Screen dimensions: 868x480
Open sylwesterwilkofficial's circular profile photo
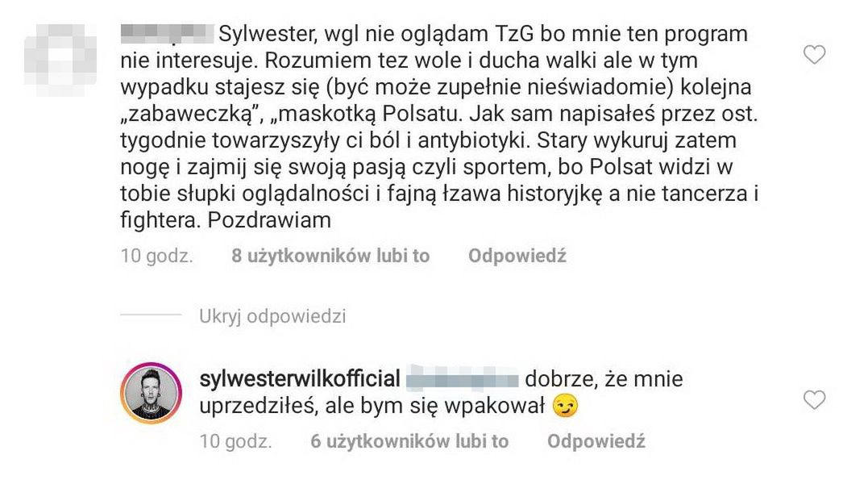152,393
